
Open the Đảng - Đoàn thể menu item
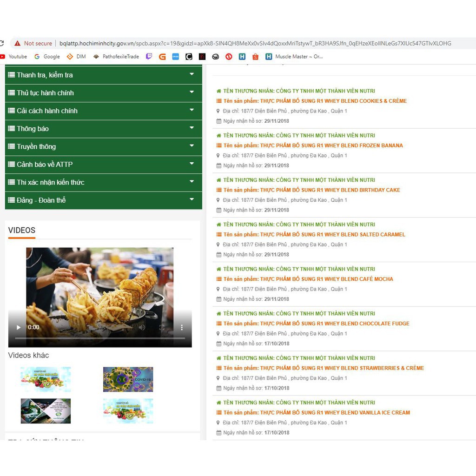pyautogui.click(x=104, y=200)
